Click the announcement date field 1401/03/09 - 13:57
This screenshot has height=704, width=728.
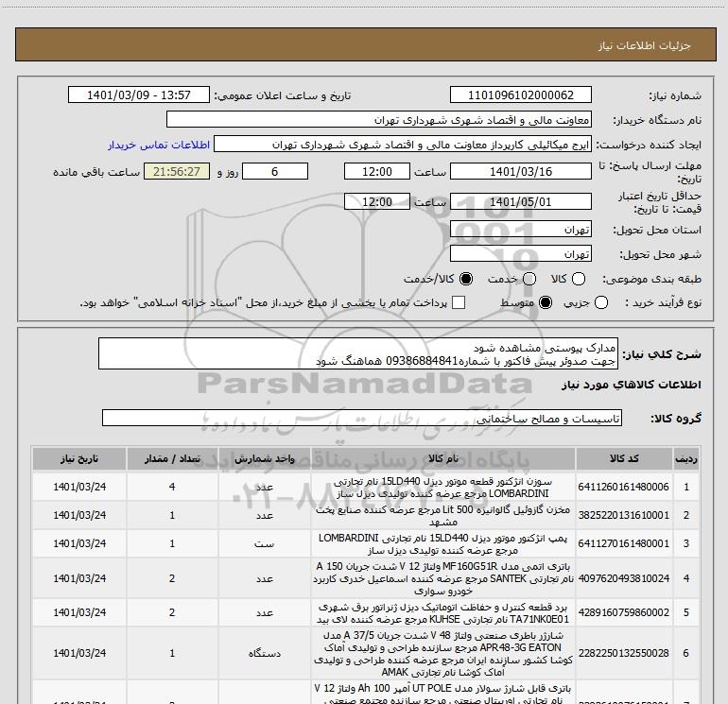(139, 95)
